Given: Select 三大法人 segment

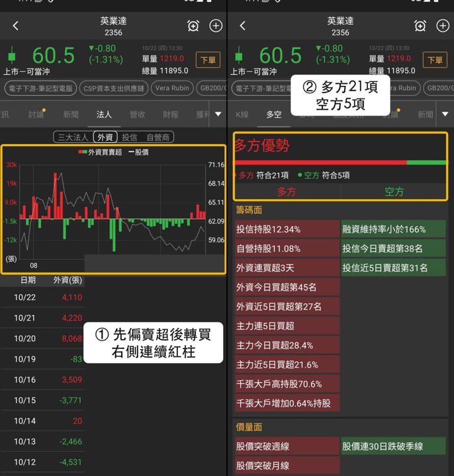Looking at the screenshot, I should pyautogui.click(x=73, y=138).
